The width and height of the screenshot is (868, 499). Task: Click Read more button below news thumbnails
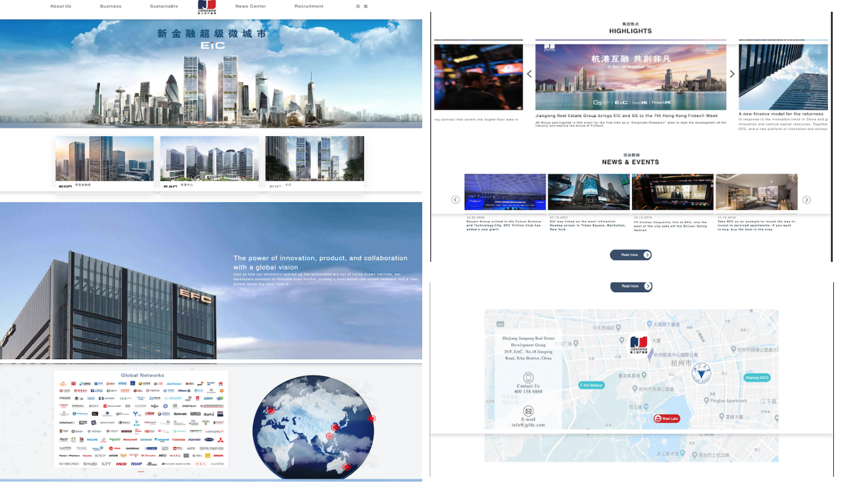coord(631,254)
